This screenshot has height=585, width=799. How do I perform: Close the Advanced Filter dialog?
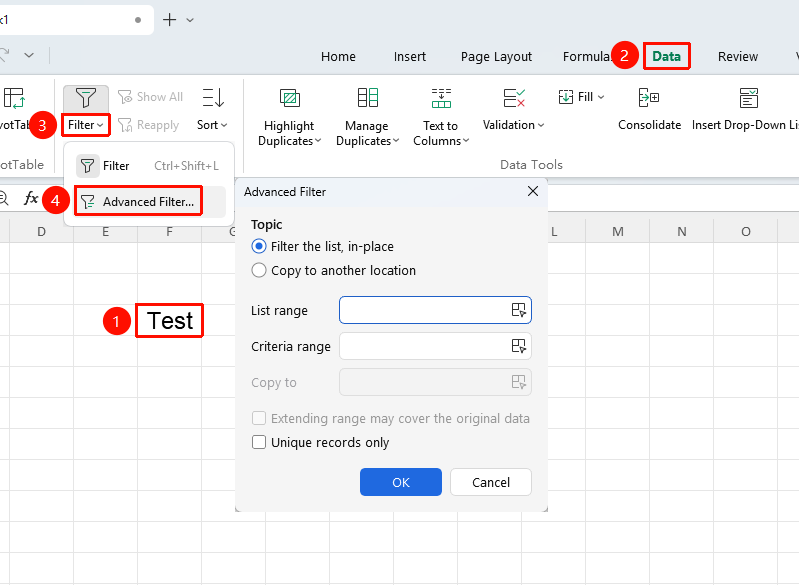click(533, 191)
